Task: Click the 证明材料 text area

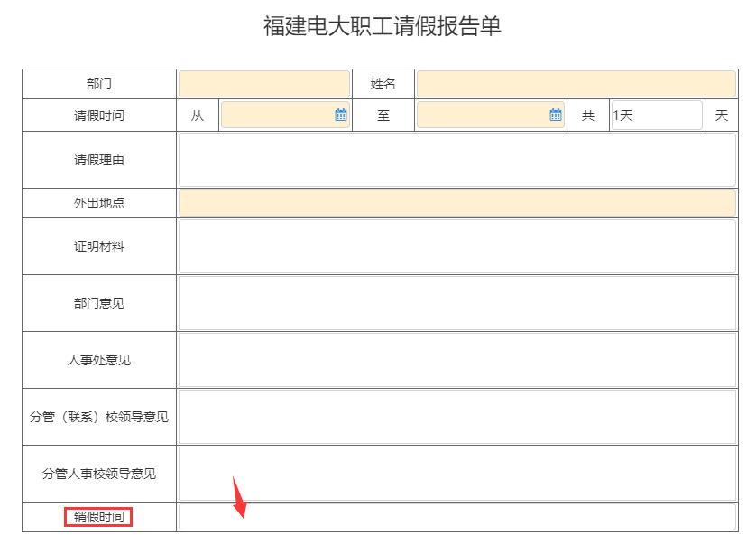Action: point(457,246)
